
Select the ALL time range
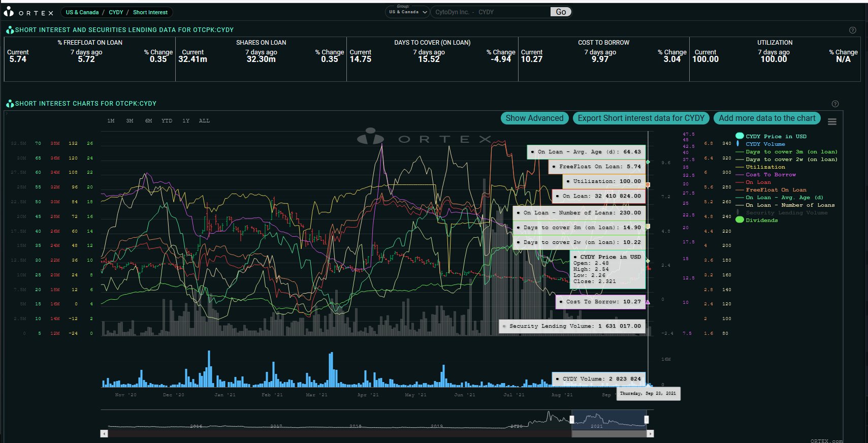point(204,121)
